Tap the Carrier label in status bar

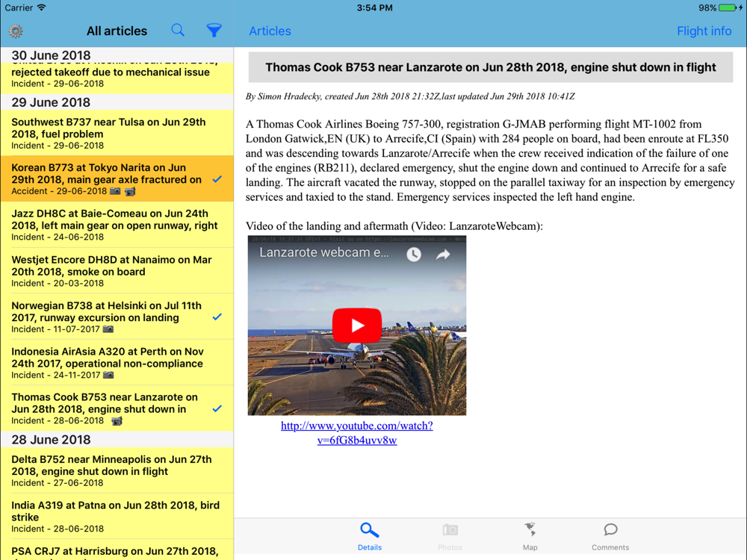(x=19, y=7)
